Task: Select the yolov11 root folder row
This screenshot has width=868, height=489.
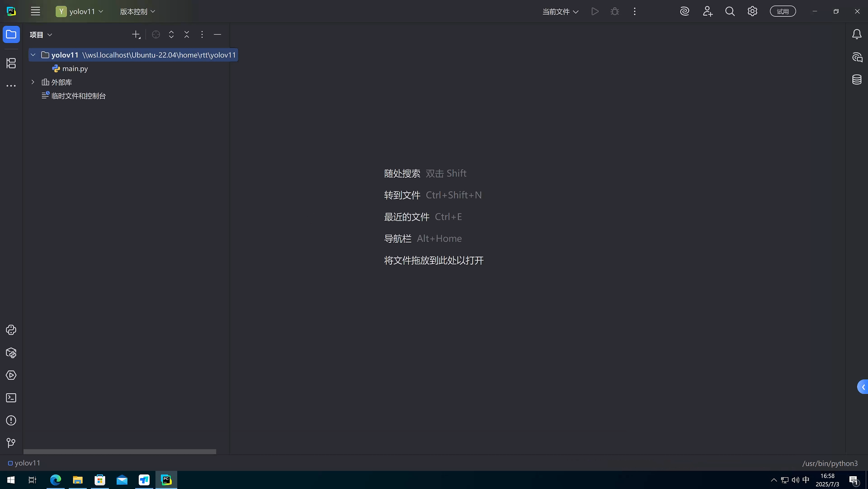Action: pyautogui.click(x=133, y=55)
